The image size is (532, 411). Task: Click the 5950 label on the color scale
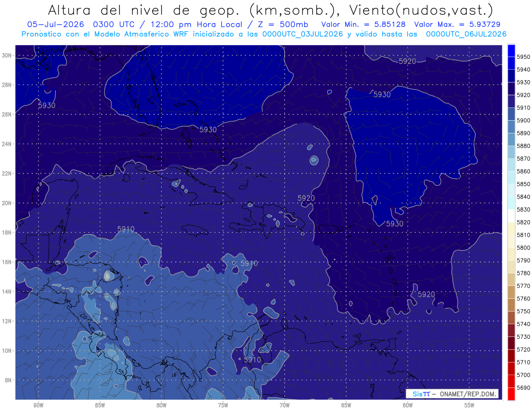(x=524, y=57)
